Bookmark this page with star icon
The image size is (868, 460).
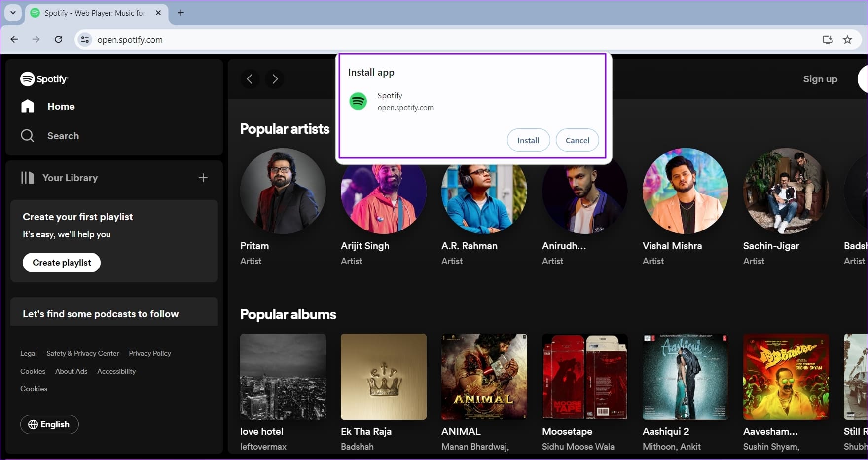coord(847,39)
